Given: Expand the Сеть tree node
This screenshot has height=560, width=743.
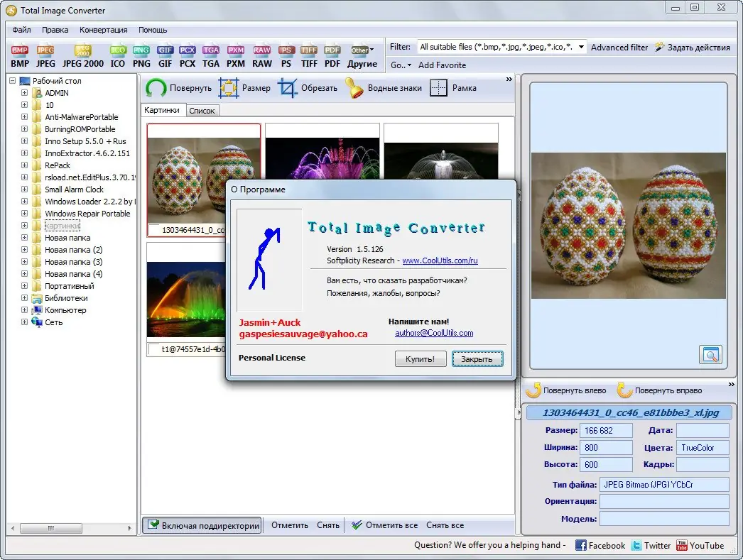Looking at the screenshot, I should (24, 322).
